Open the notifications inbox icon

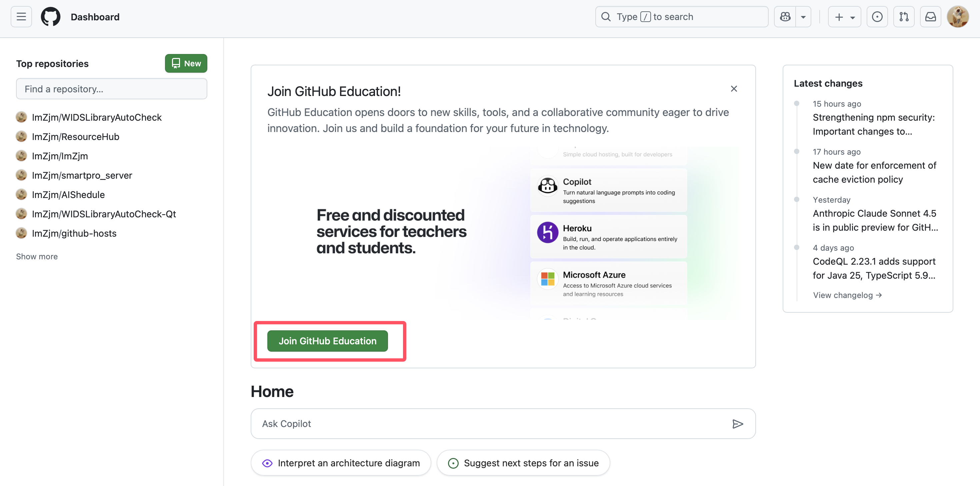coord(930,17)
